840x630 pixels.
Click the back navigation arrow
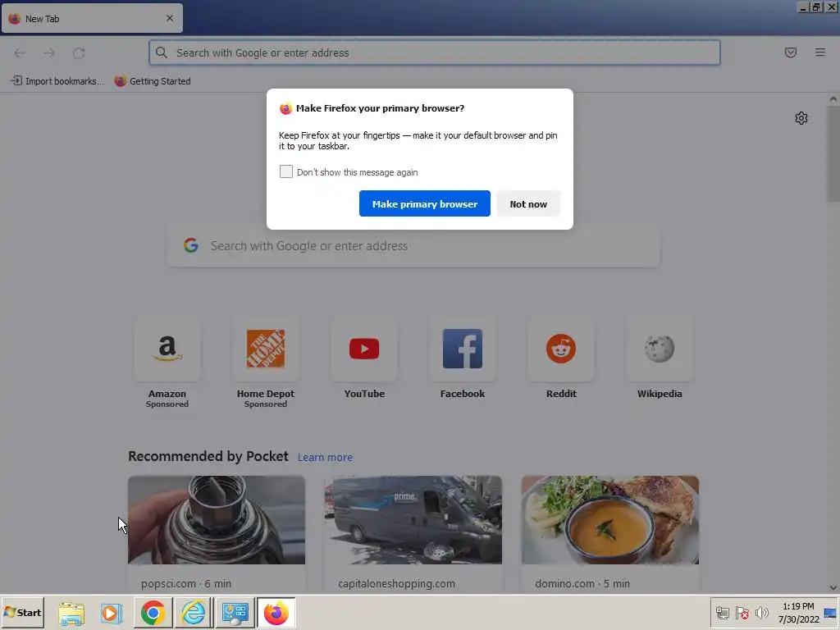point(20,52)
